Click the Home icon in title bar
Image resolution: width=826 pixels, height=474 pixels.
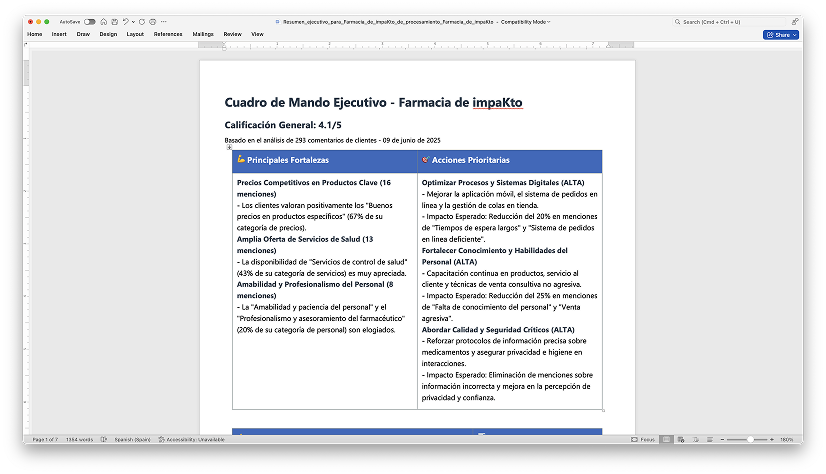pyautogui.click(x=104, y=21)
